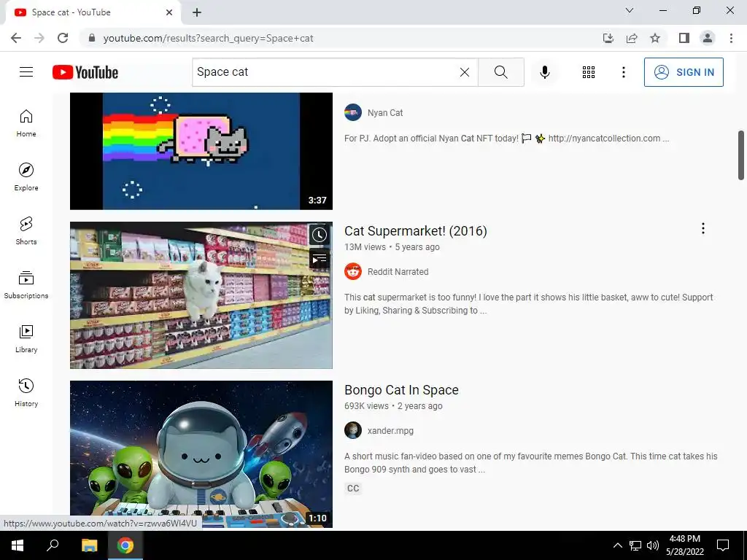Click the SIGN IN button
The height and width of the screenshot is (560, 747).
click(x=684, y=72)
